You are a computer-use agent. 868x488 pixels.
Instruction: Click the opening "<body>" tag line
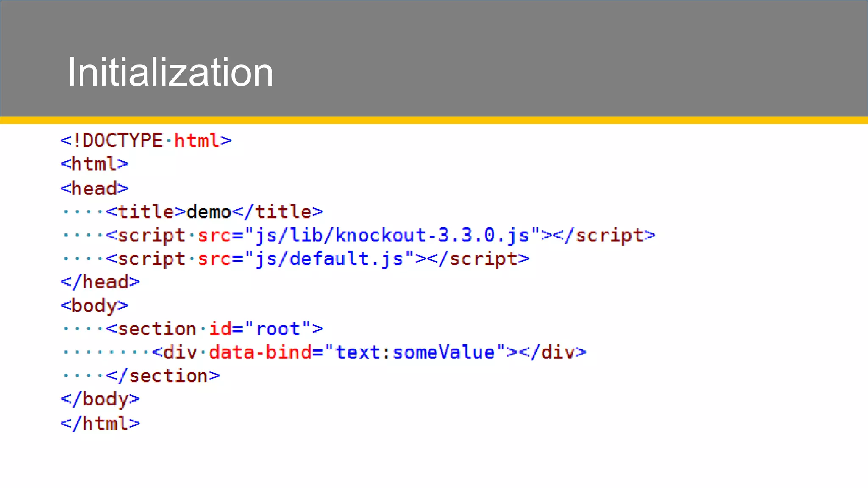coord(94,306)
